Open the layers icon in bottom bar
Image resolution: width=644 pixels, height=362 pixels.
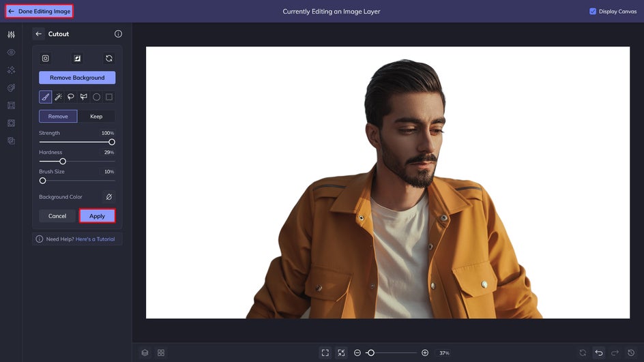tap(145, 353)
